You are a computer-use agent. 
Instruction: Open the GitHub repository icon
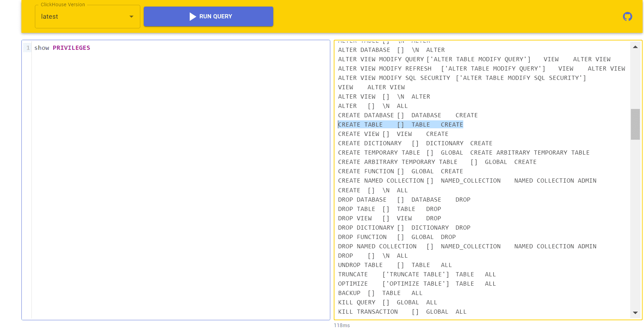(x=627, y=17)
